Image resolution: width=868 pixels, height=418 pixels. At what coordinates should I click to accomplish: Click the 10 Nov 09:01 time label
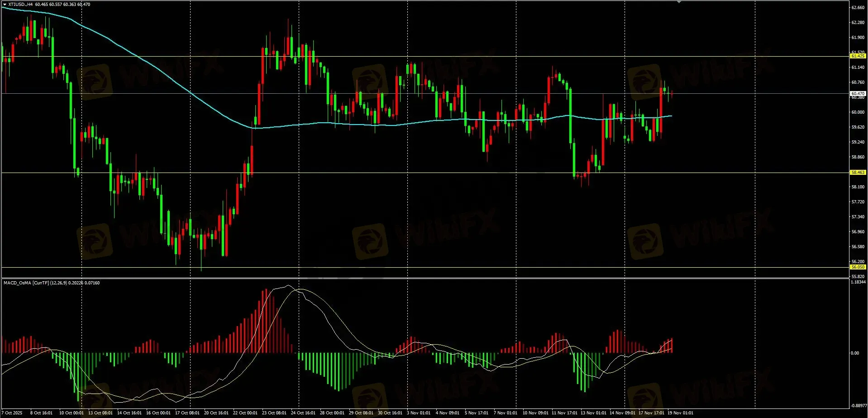point(535,413)
